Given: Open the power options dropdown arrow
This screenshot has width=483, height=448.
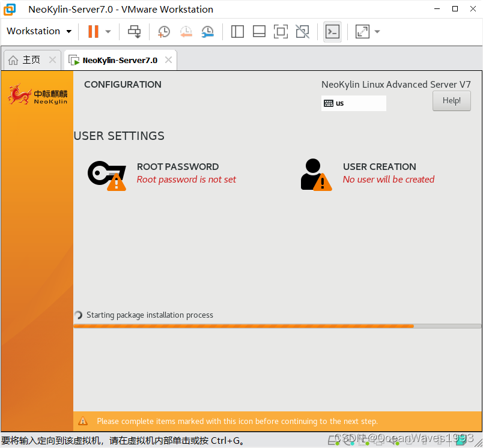Looking at the screenshot, I should click(108, 31).
